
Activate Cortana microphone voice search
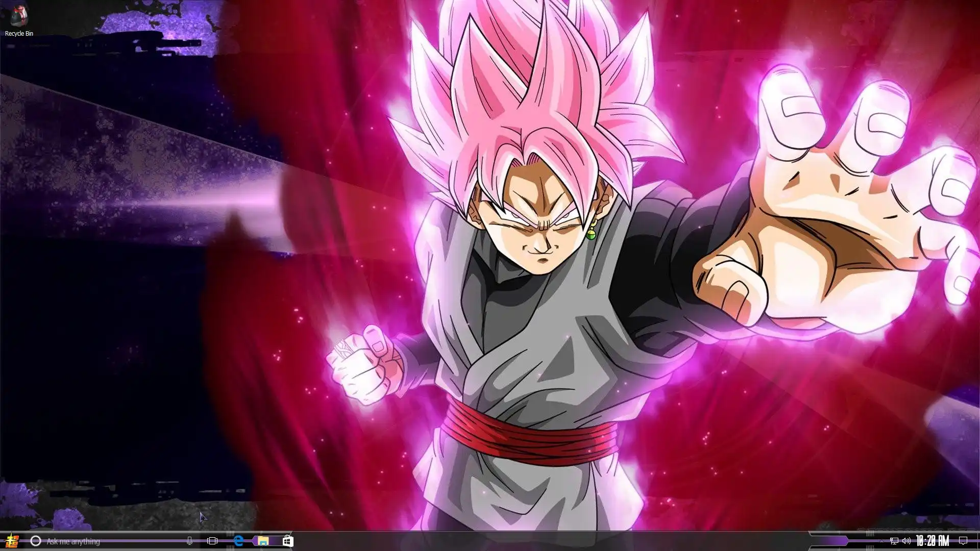189,541
